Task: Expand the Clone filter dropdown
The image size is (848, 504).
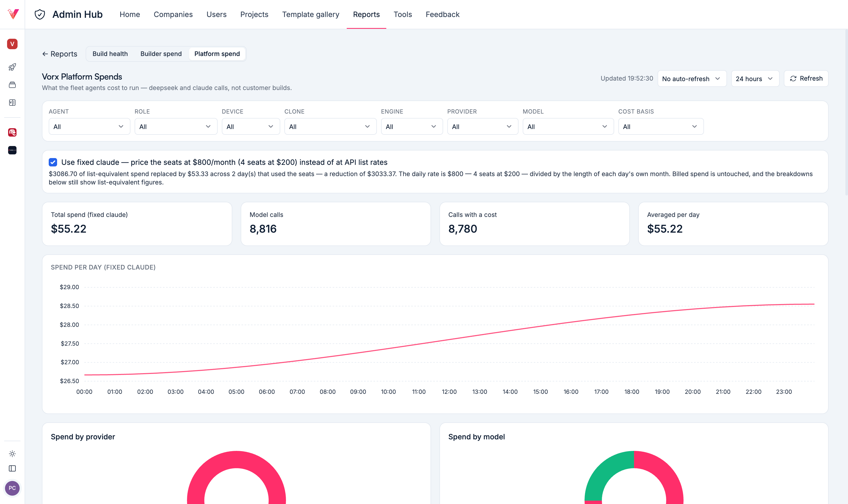Action: 330,126
